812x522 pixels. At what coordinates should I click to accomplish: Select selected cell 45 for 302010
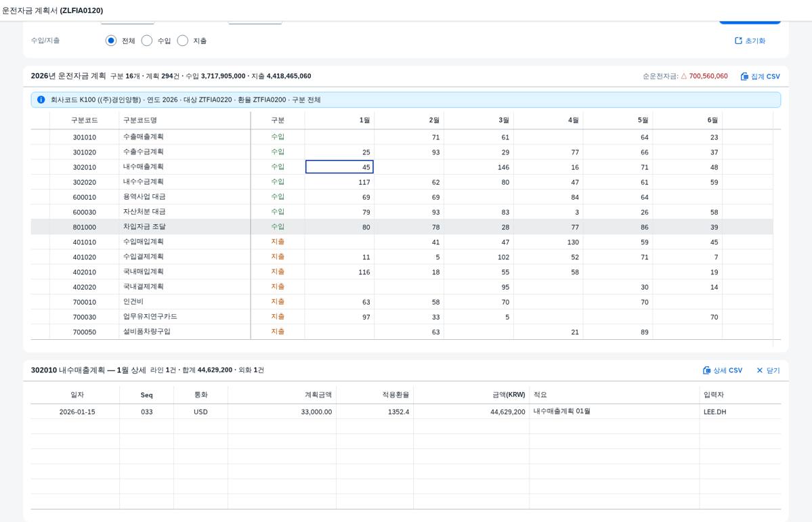[x=339, y=167]
